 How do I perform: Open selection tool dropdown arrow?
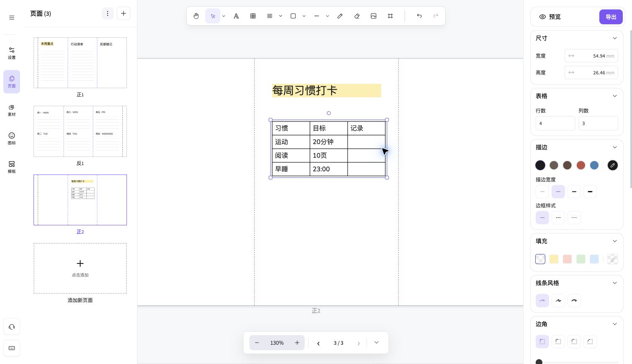224,16
